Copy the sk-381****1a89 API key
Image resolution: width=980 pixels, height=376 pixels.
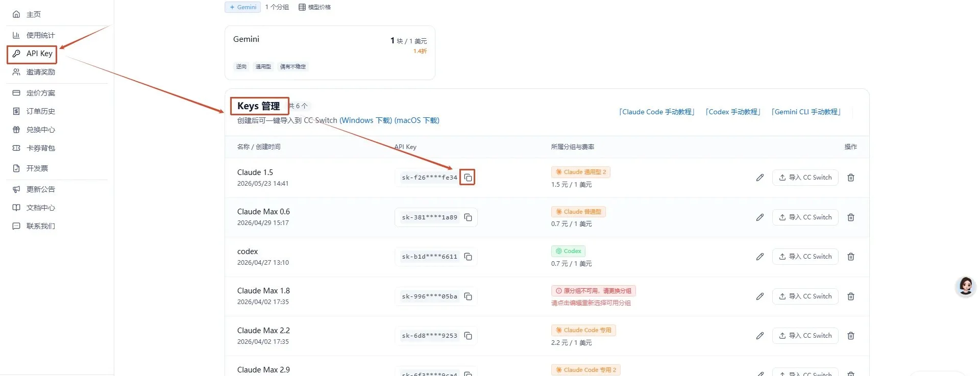click(468, 217)
